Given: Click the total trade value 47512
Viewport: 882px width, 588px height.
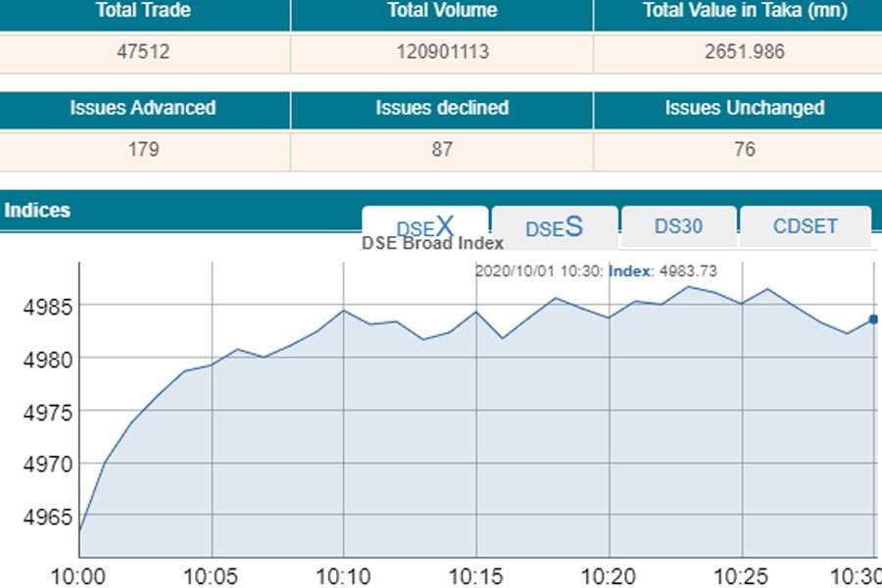Looking at the screenshot, I should pos(143,53).
